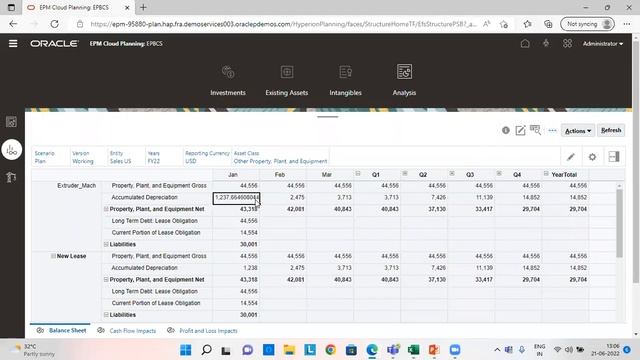Image resolution: width=640 pixels, height=360 pixels.
Task: Switch to the Cash Flow Impacts tab
Action: [127, 331]
